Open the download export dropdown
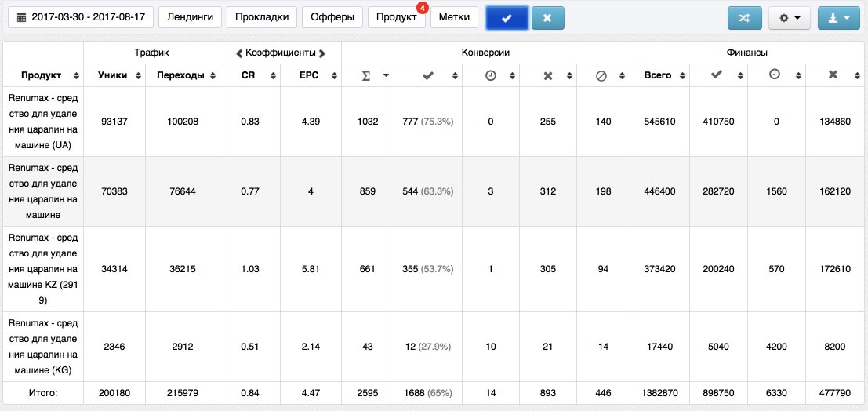The image size is (868, 411). pyautogui.click(x=839, y=18)
